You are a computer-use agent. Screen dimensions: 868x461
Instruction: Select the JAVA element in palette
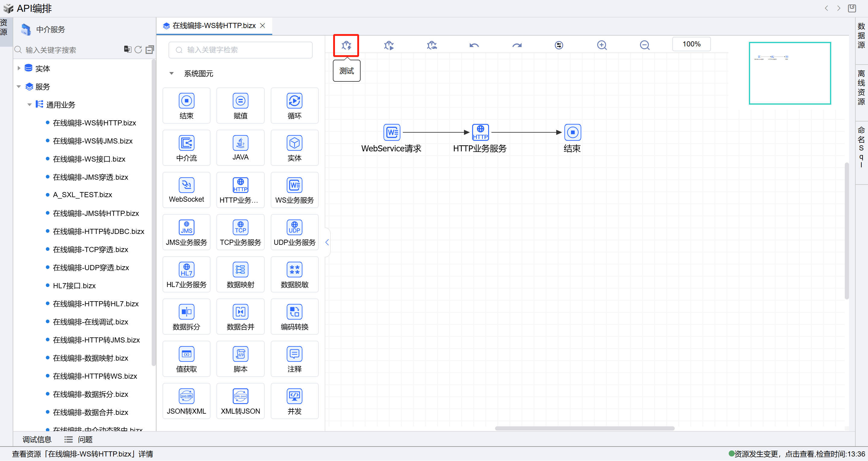[240, 148]
